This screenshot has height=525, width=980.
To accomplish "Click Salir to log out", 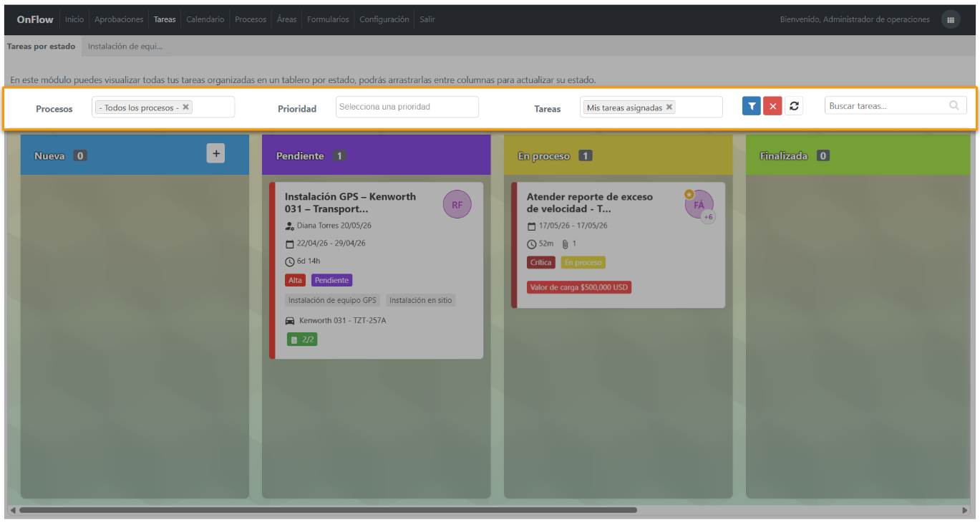I will (427, 19).
